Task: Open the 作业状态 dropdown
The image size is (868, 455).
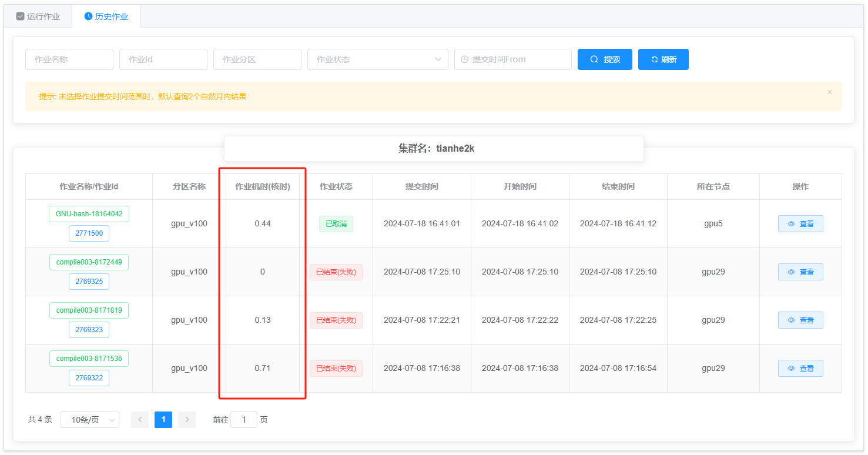Action: click(378, 59)
